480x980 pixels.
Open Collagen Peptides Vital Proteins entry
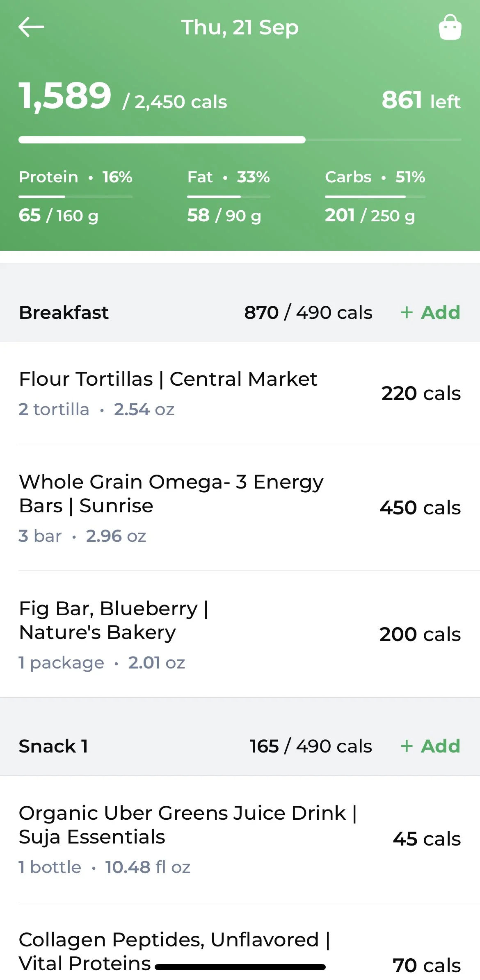[174, 951]
